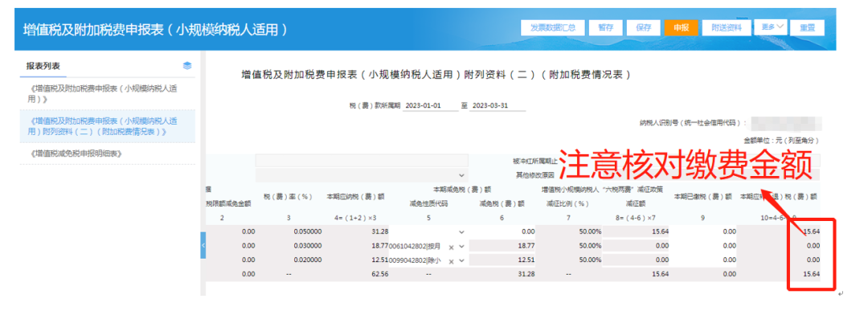868x311 pixels.
Task: Click the label 金额单位:元(列至角分)
Action: 781,141
